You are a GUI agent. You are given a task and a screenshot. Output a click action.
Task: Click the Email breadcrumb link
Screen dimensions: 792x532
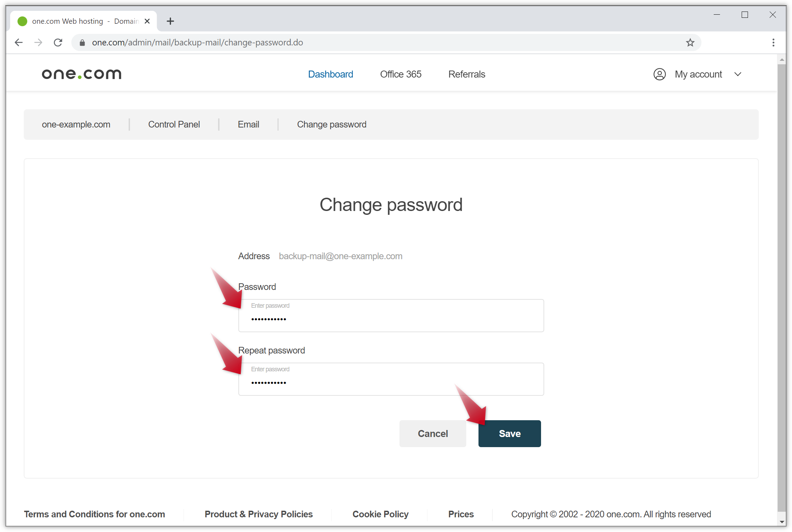click(249, 124)
